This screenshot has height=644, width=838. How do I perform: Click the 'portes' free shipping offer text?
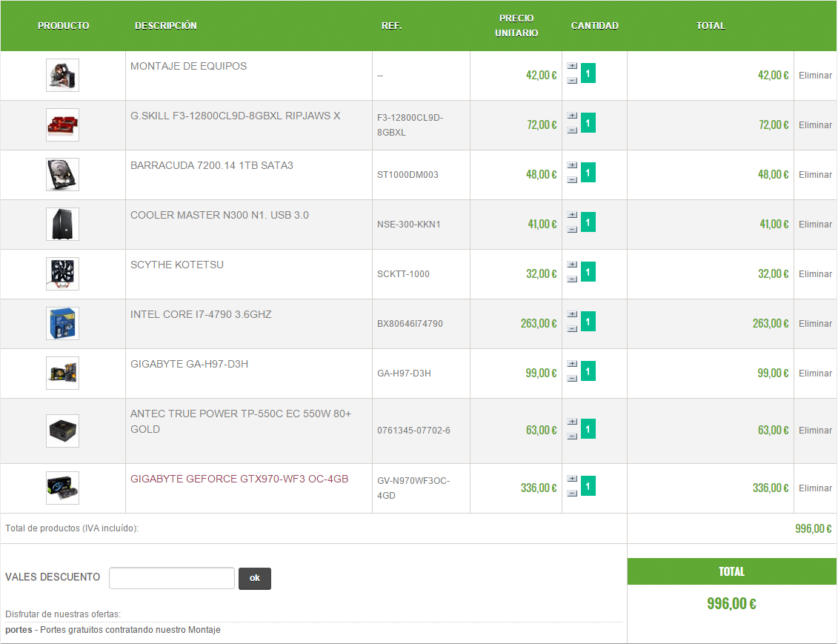113,630
